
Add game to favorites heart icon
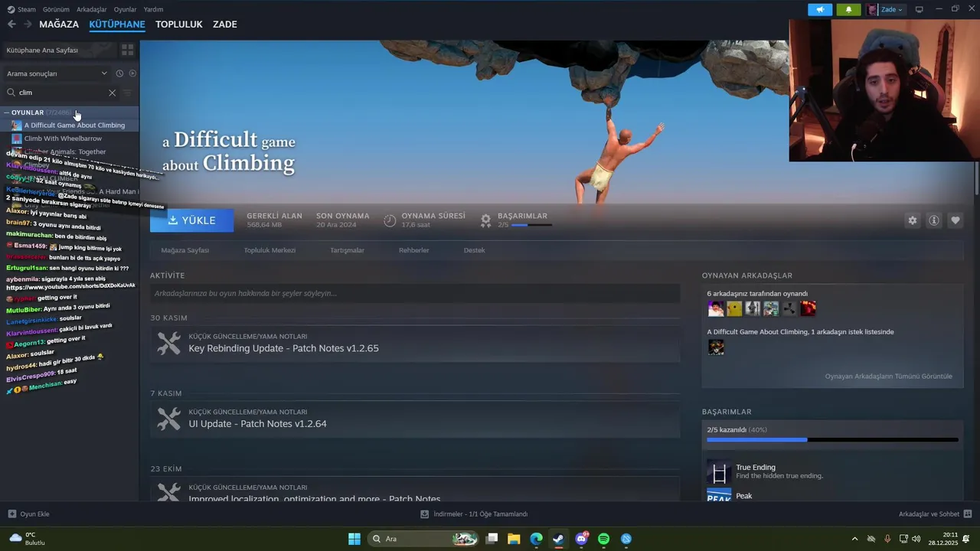click(x=955, y=220)
